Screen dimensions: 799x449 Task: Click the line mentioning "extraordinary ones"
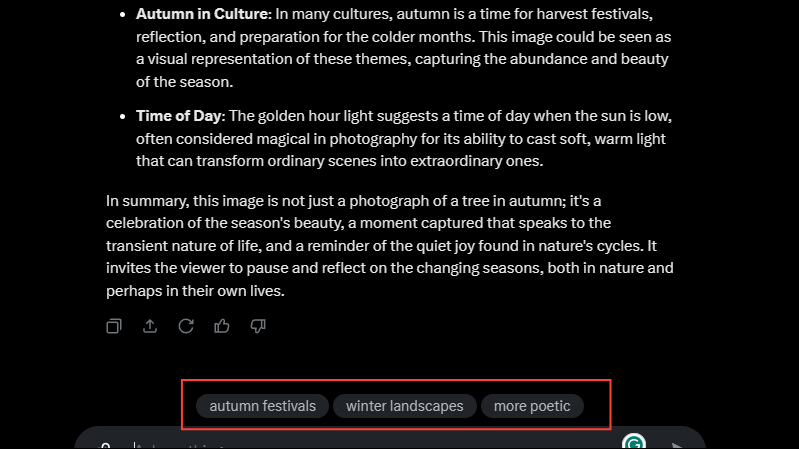click(x=339, y=161)
